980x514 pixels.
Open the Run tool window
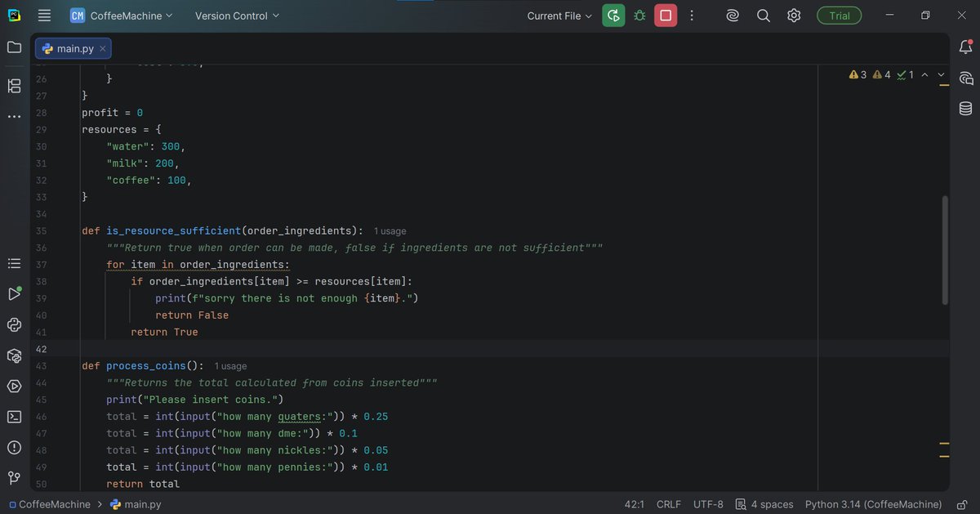14,294
